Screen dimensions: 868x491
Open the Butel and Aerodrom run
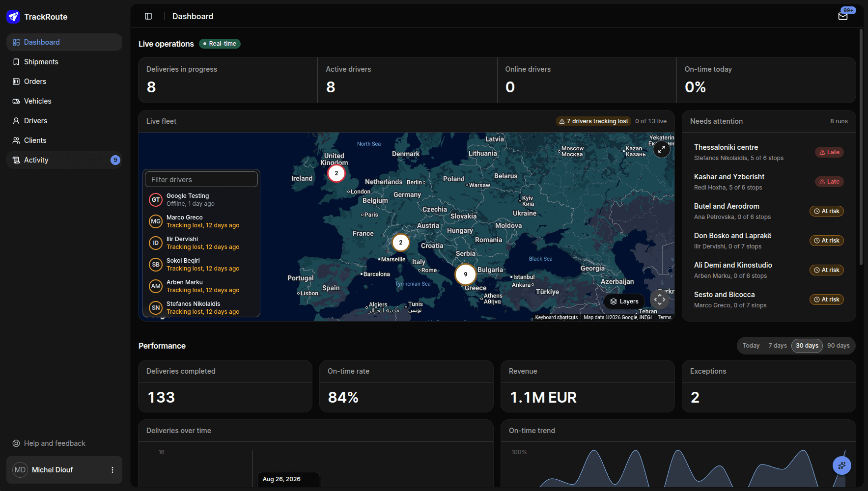tap(769, 211)
